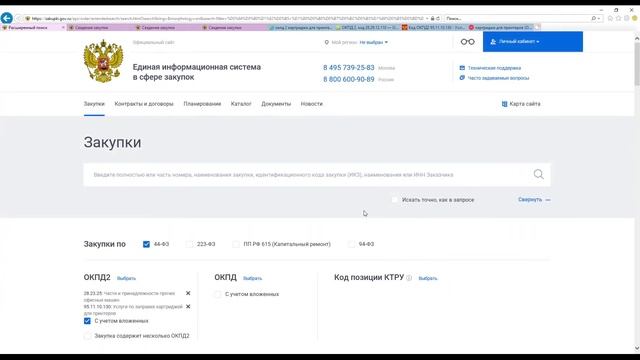The width and height of the screenshot is (640, 360).
Task: Remove the 95.11.10.130 ОКПД2 code entry
Action: [x=188, y=307]
